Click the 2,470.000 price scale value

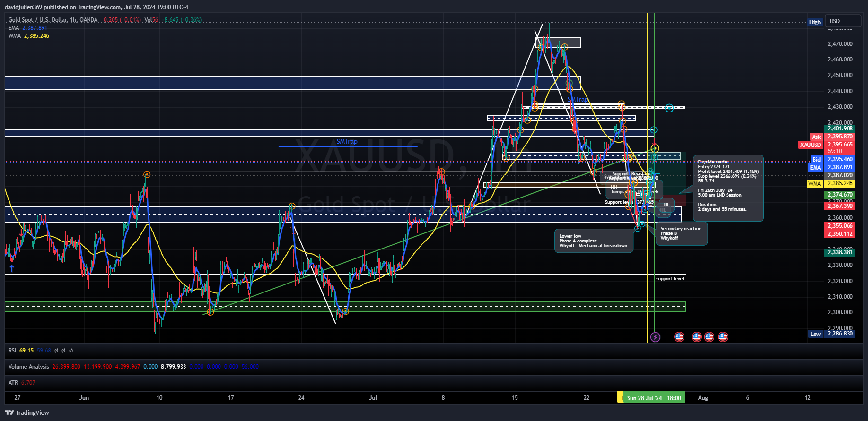(x=840, y=44)
